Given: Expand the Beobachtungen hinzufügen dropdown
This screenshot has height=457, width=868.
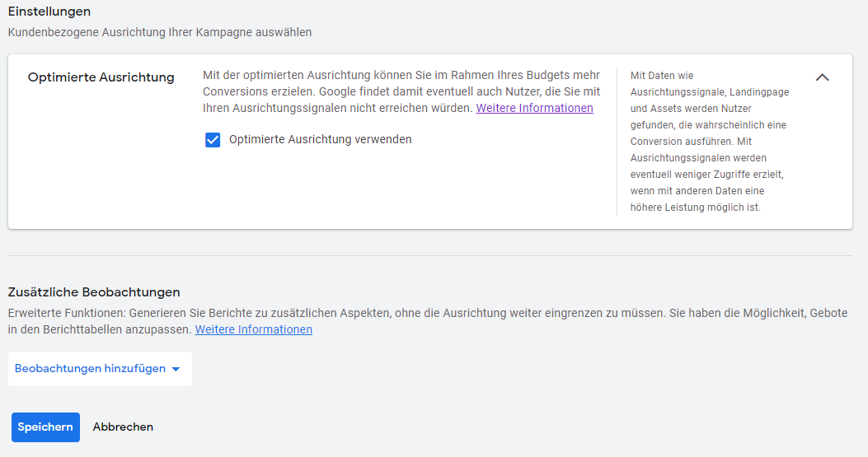Looking at the screenshot, I should 101,368.
